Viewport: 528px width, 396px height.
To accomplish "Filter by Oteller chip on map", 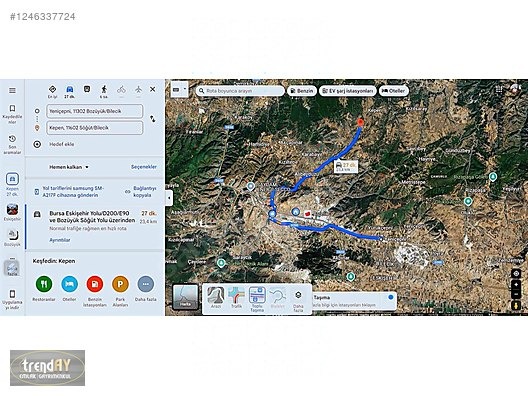I will pos(394,91).
